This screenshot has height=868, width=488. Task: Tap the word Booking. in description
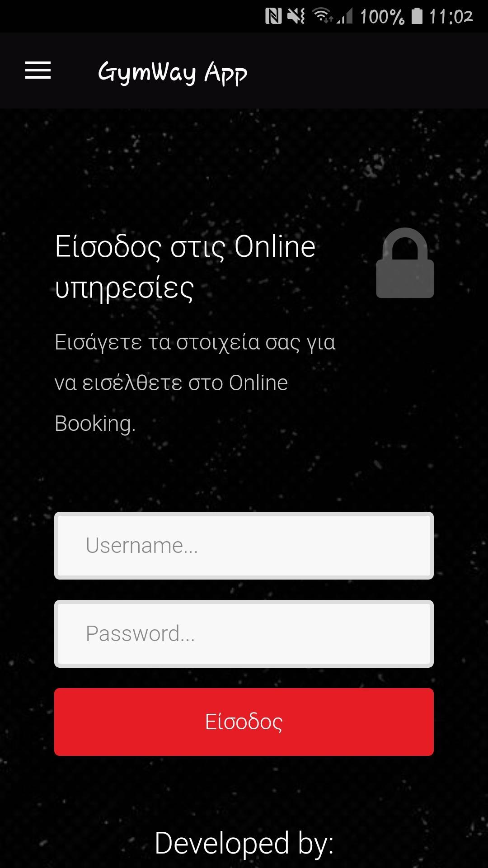pyautogui.click(x=95, y=424)
